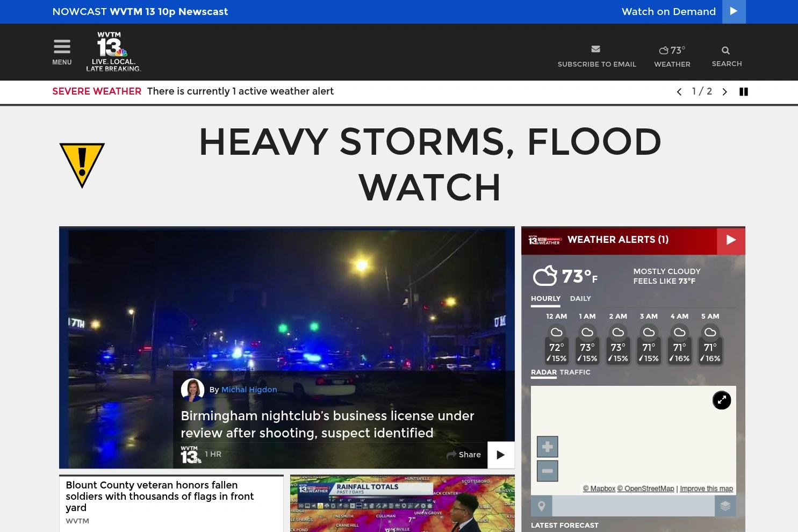Screen dimensions: 798x532
Task: Open the Blount County veteran story
Action: (x=160, y=496)
